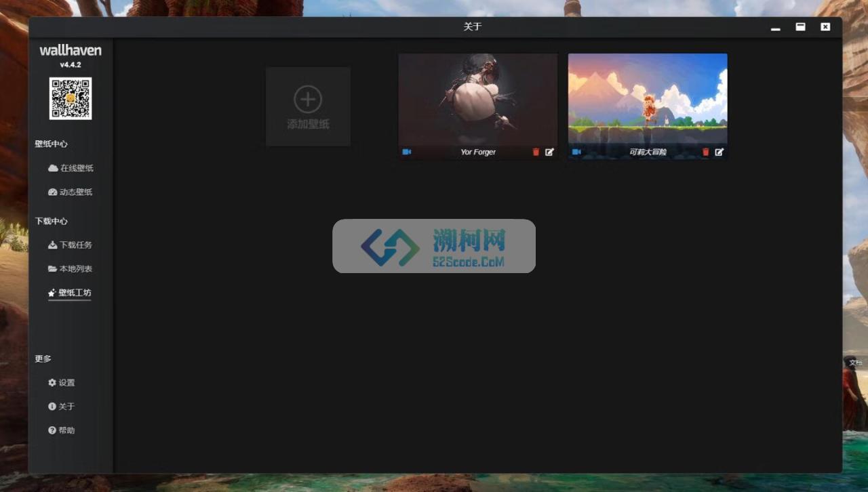Click the 更多 section heading

click(x=43, y=358)
